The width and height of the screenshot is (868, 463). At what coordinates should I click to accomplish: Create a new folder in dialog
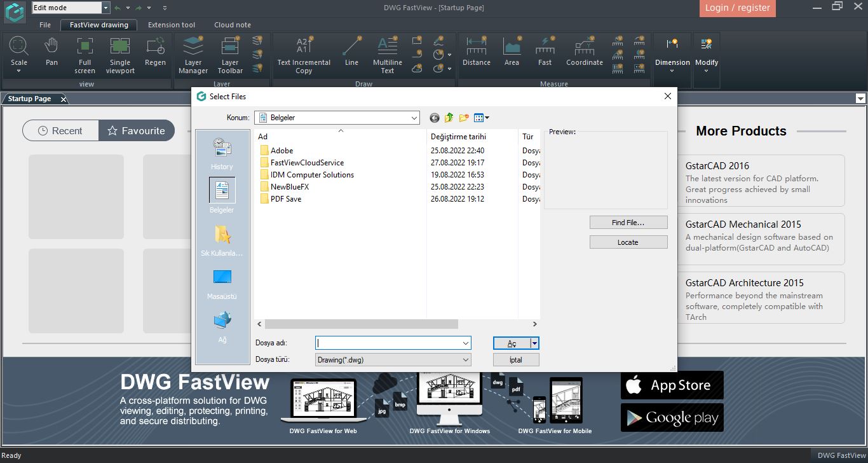click(x=464, y=118)
